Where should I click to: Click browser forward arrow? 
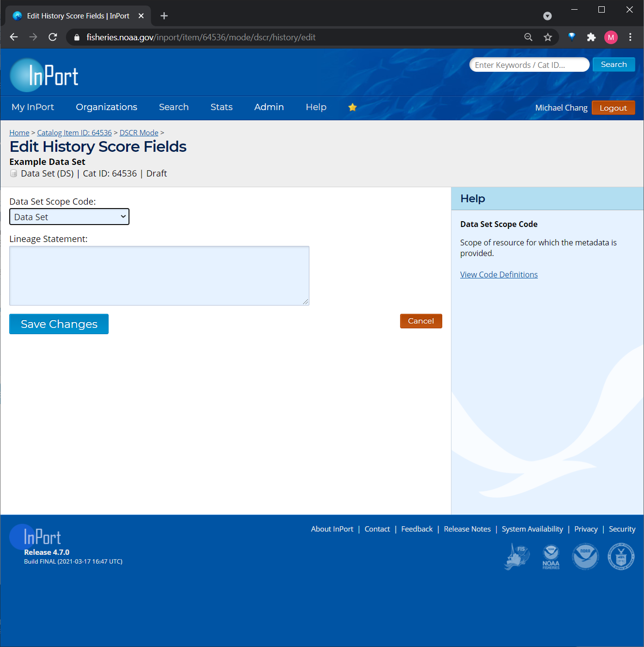click(33, 37)
